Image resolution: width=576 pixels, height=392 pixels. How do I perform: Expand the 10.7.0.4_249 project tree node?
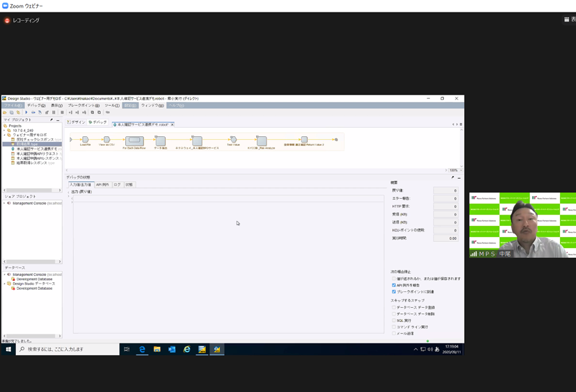tap(4, 131)
